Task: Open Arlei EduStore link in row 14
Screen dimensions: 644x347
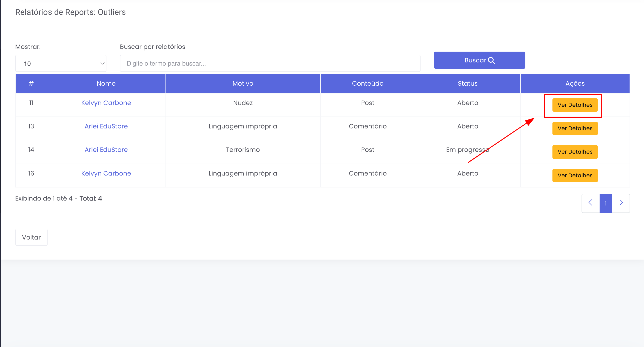Action: 106,150
